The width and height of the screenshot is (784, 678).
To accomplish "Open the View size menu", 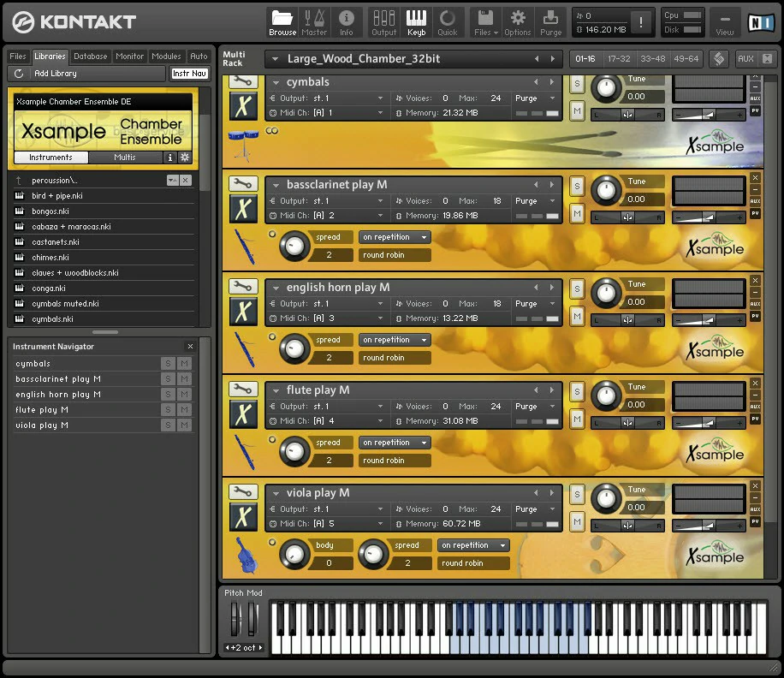I will [724, 23].
